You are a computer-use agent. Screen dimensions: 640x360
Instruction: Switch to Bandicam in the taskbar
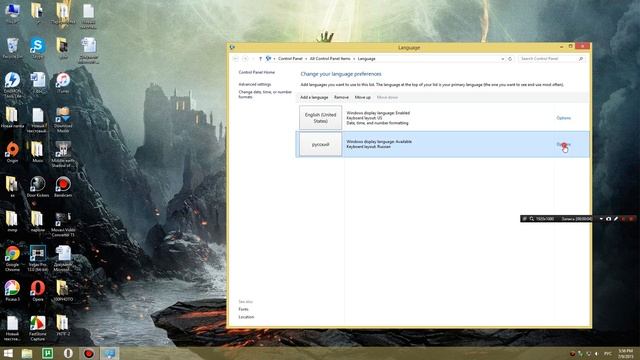89,353
